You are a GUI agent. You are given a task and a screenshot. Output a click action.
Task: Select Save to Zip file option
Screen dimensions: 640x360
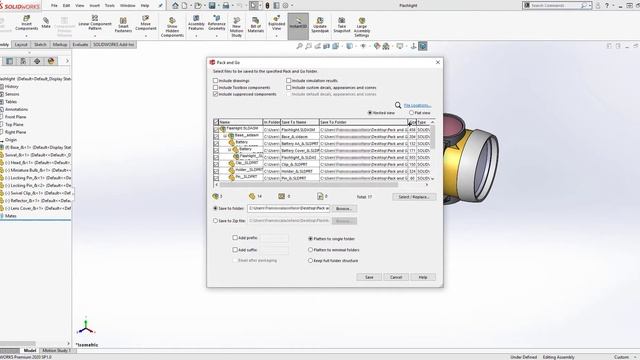(x=216, y=220)
